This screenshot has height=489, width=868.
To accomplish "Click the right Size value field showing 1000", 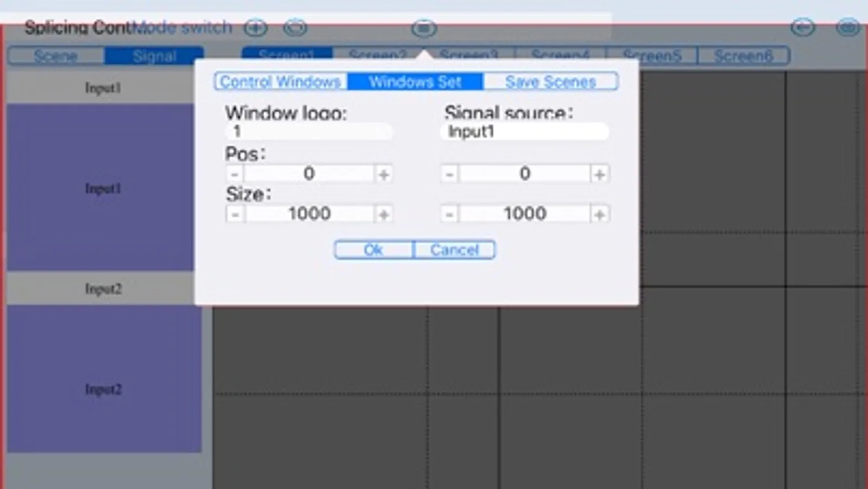I will point(524,214).
